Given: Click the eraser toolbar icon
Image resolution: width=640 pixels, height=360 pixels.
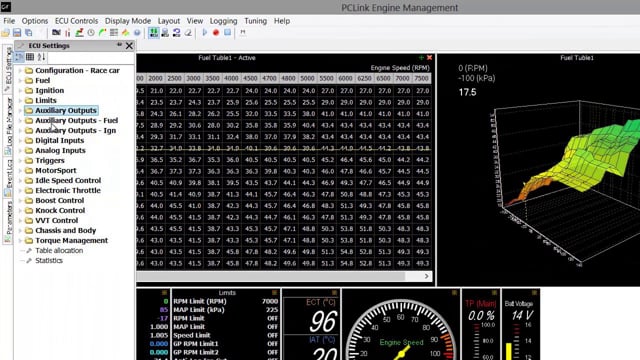Looking at the screenshot, I should point(188,33).
